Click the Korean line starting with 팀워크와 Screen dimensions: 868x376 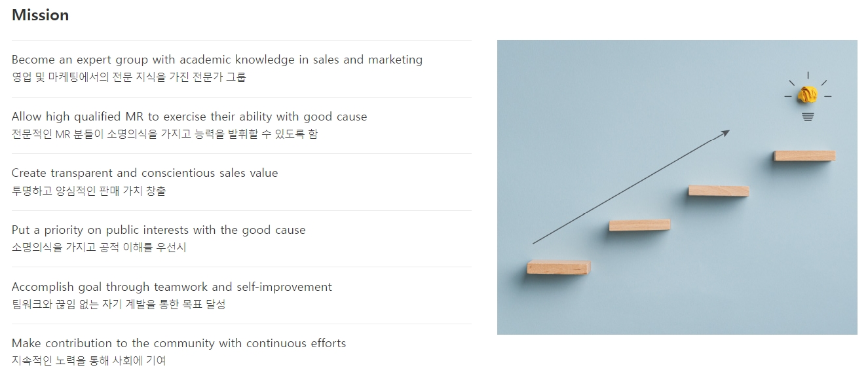click(x=119, y=304)
